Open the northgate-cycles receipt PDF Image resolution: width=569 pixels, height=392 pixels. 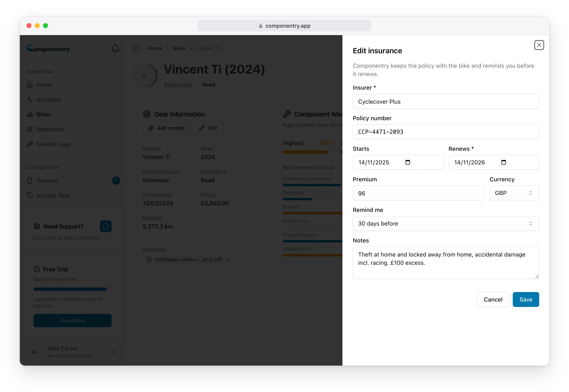[188, 259]
